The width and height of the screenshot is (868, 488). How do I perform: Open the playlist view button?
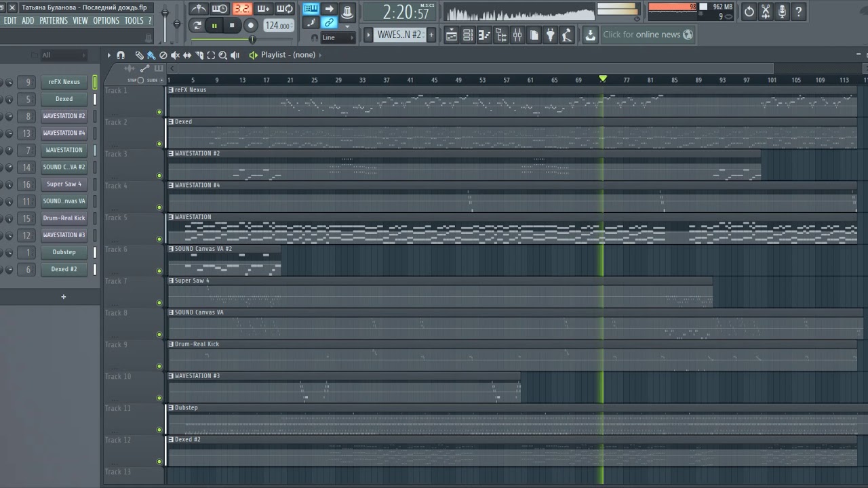click(x=452, y=35)
